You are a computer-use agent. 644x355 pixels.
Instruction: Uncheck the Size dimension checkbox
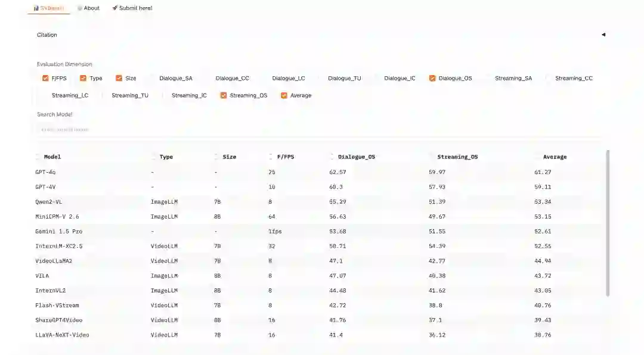pyautogui.click(x=119, y=78)
